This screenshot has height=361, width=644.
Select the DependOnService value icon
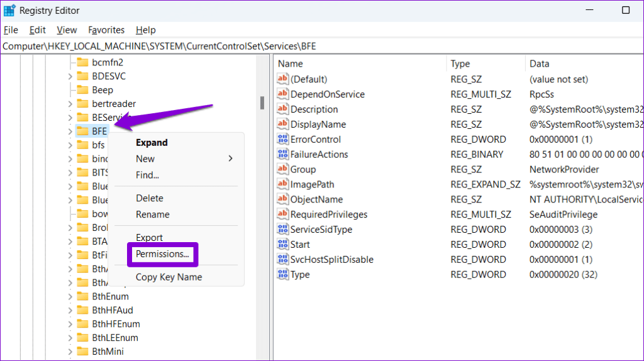(282, 94)
